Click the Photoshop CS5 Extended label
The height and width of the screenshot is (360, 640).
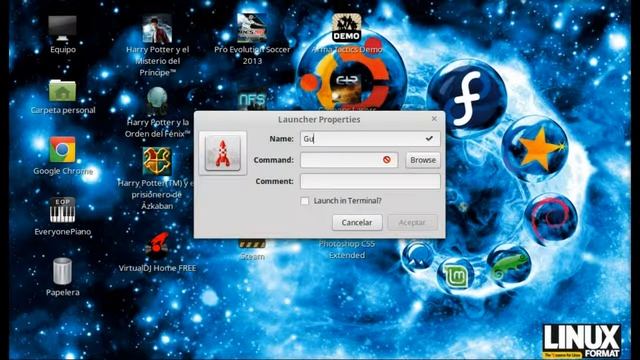347,249
